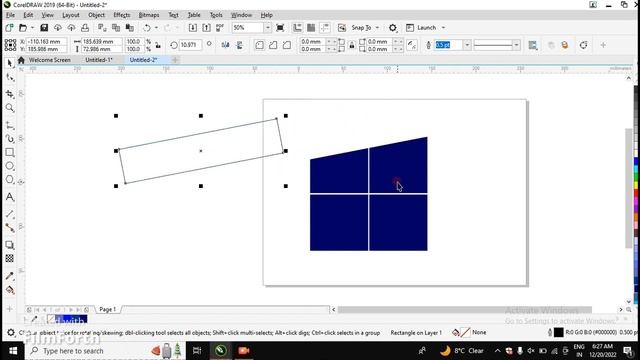Open the Bitmaps menu
This screenshot has width=640, height=360.
(x=149, y=15)
